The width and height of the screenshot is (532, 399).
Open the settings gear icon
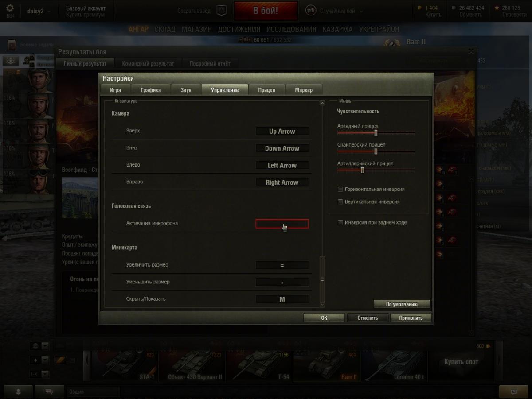pyautogui.click(x=10, y=8)
